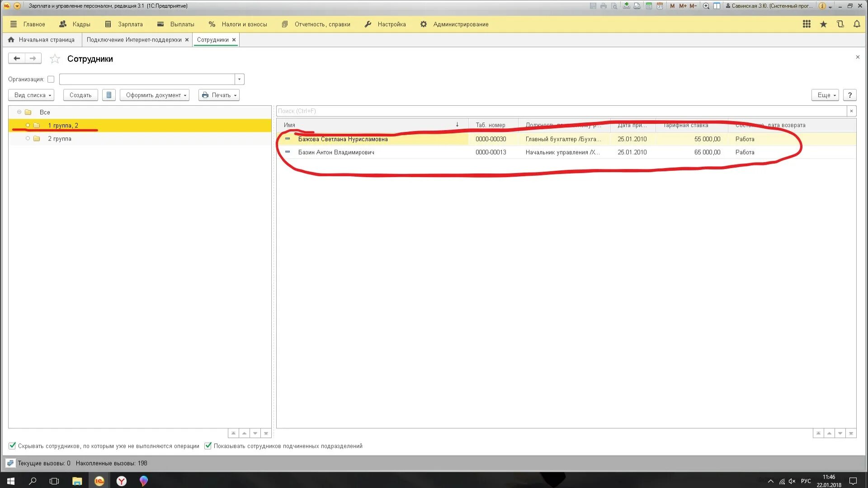868x488 pixels.
Task: Click the list settings icon near Создать
Action: [109, 95]
